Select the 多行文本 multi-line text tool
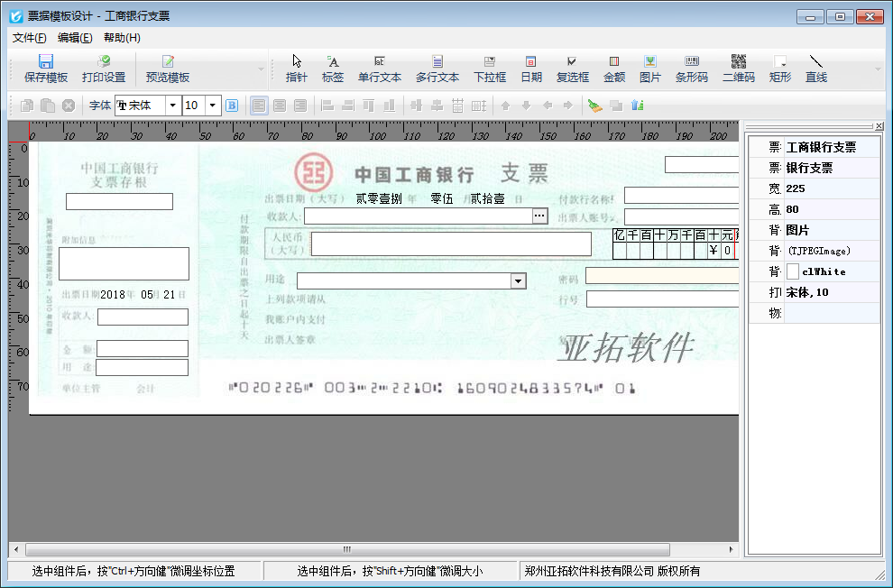893x588 pixels. (x=437, y=69)
